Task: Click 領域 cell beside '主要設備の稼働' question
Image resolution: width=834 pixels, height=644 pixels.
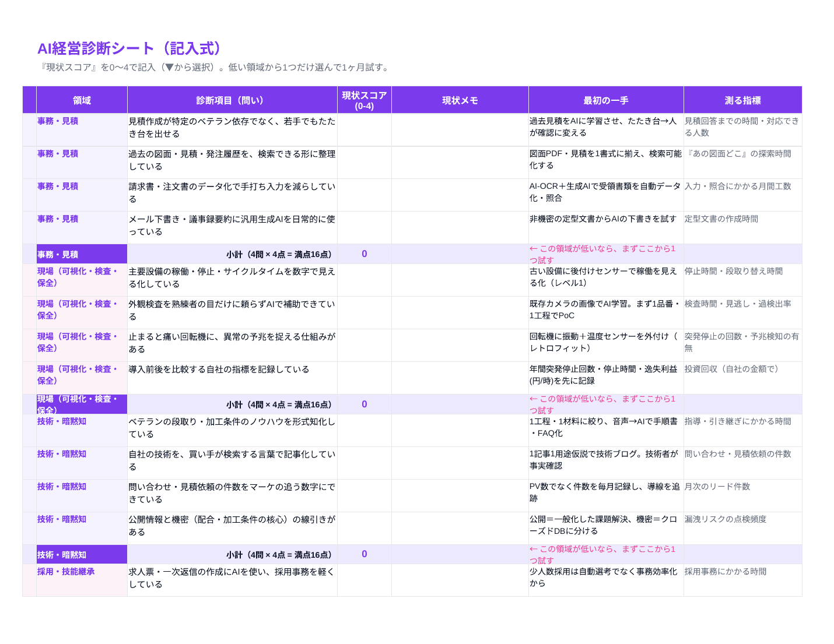Action: pos(82,280)
